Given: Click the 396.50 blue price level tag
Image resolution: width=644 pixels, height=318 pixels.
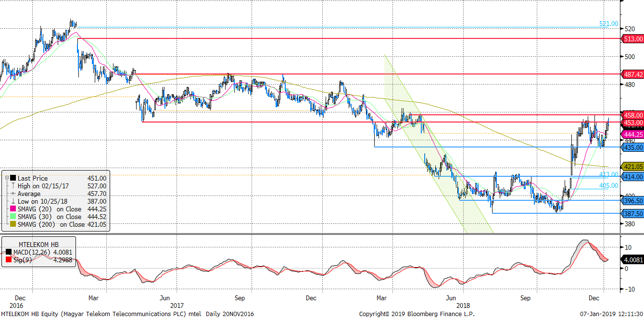Looking at the screenshot, I should [x=633, y=201].
